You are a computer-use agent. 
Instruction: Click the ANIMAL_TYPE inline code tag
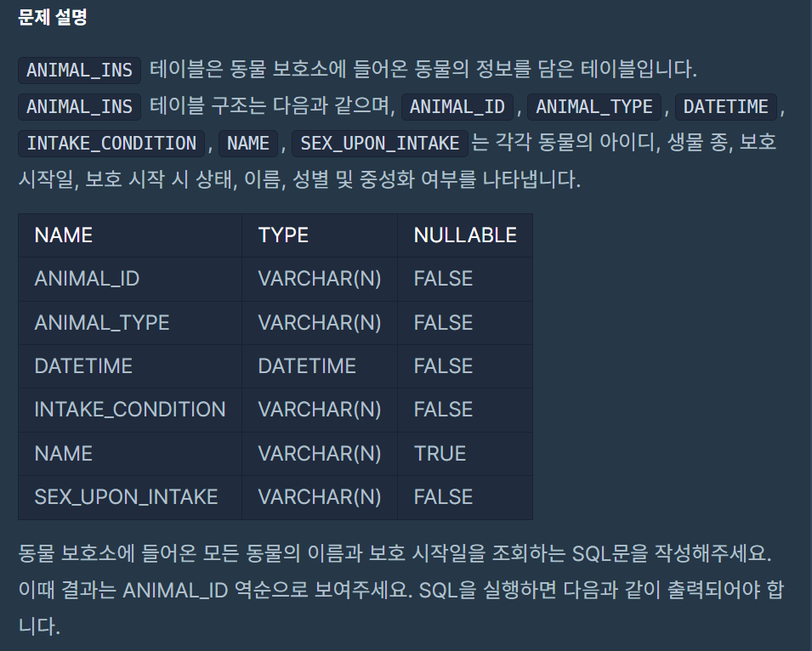(x=594, y=106)
